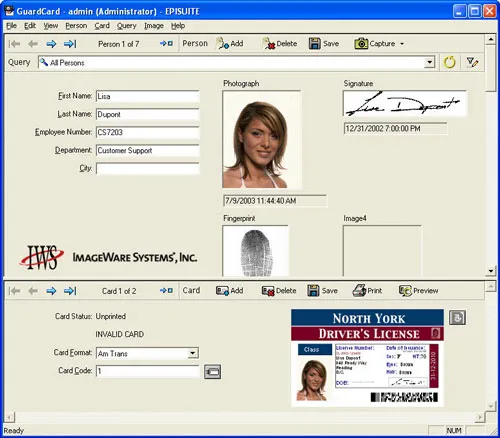Add a new card
The height and width of the screenshot is (438, 500).
point(229,291)
